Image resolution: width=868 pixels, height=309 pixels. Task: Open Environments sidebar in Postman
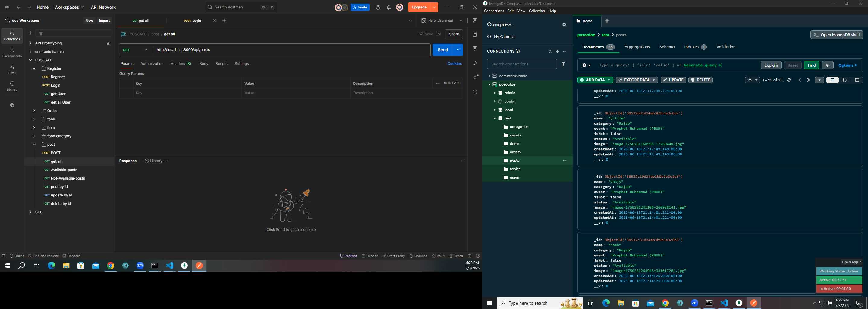pyautogui.click(x=12, y=53)
